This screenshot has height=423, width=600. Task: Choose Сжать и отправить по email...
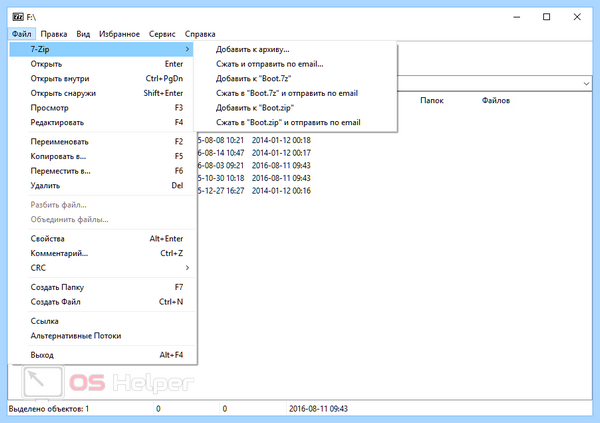tap(295, 64)
